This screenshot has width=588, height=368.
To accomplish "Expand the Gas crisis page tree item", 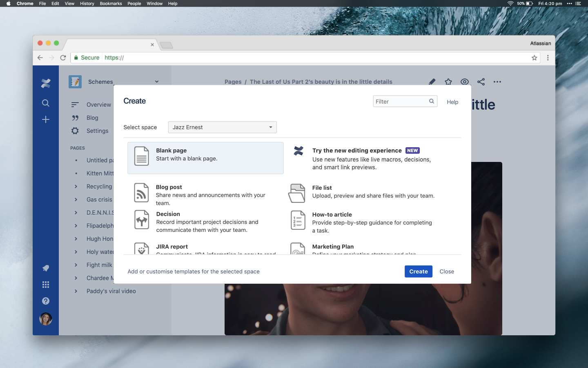I will (76, 200).
